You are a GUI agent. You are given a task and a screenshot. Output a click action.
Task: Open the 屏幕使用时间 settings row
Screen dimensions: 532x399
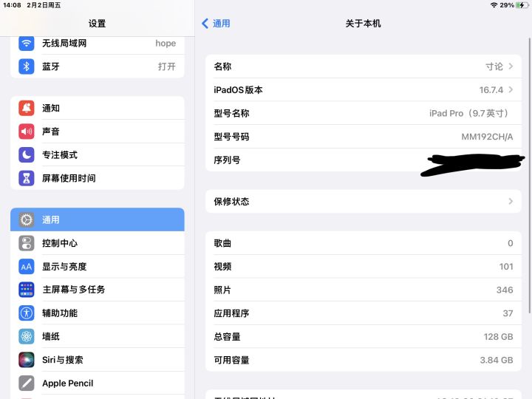(x=98, y=178)
